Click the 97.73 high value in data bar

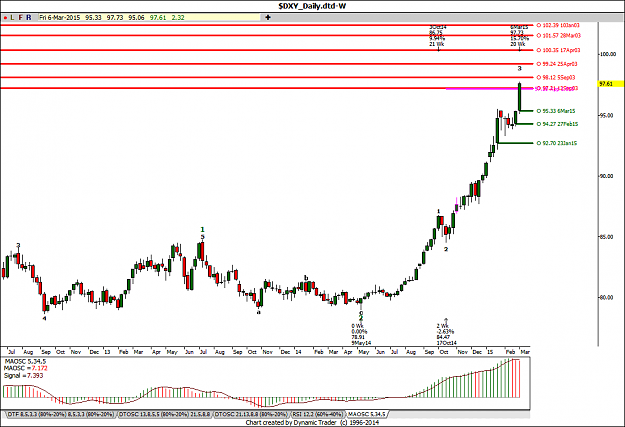(x=115, y=18)
